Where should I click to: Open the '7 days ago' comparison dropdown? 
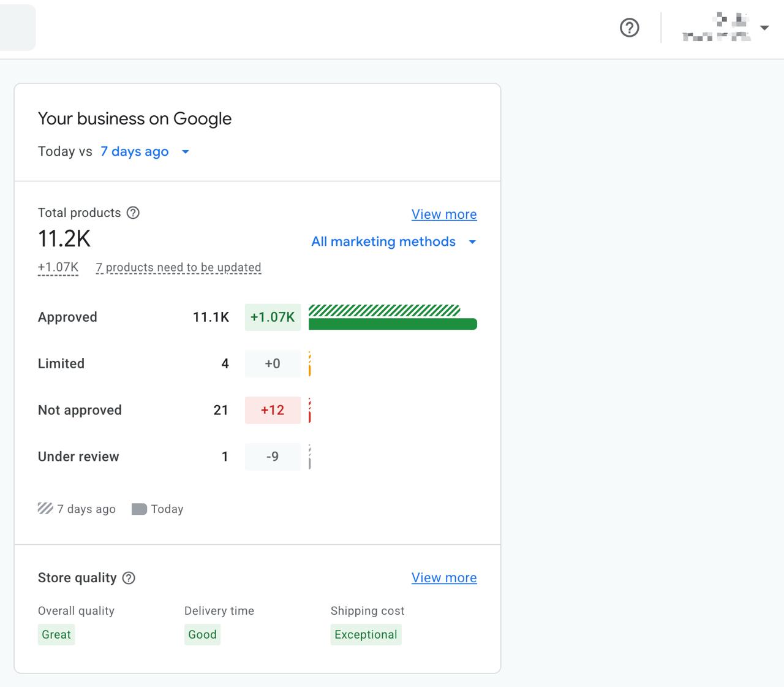145,151
